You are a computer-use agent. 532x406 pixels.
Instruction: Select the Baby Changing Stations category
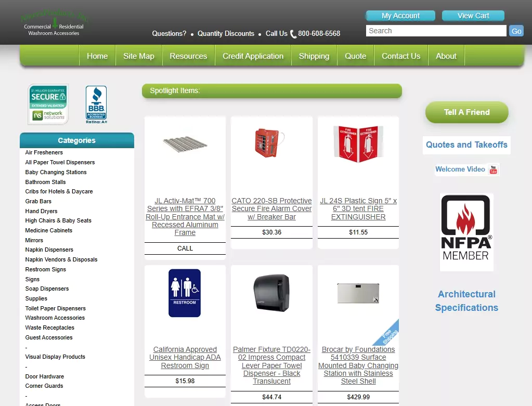pos(56,172)
